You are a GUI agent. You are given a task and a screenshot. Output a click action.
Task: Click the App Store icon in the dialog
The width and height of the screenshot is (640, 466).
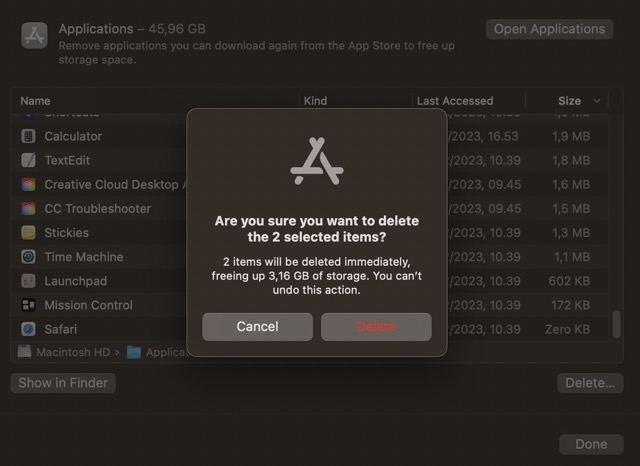coord(317,162)
